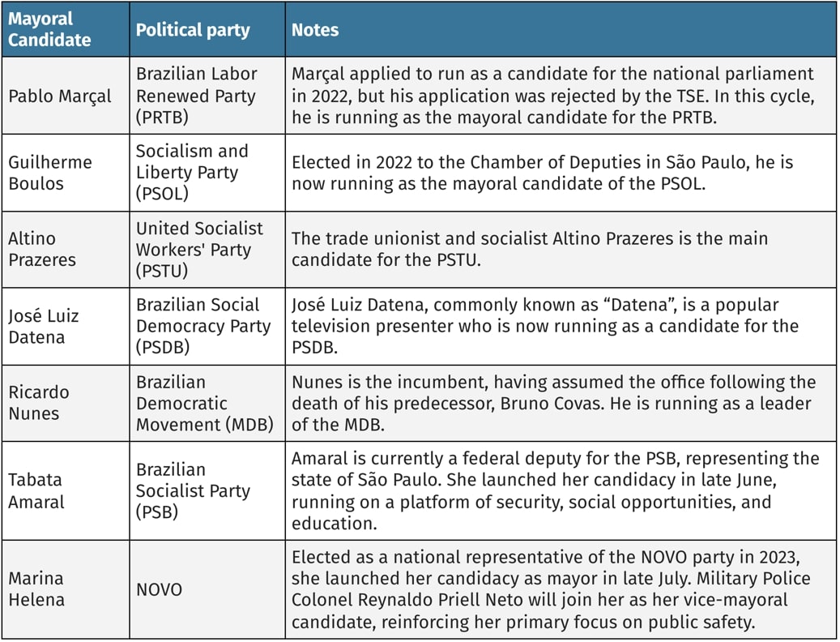Viewport: 840px width, 642px height.
Task: Click the NOVO party cell
Action: [207, 589]
